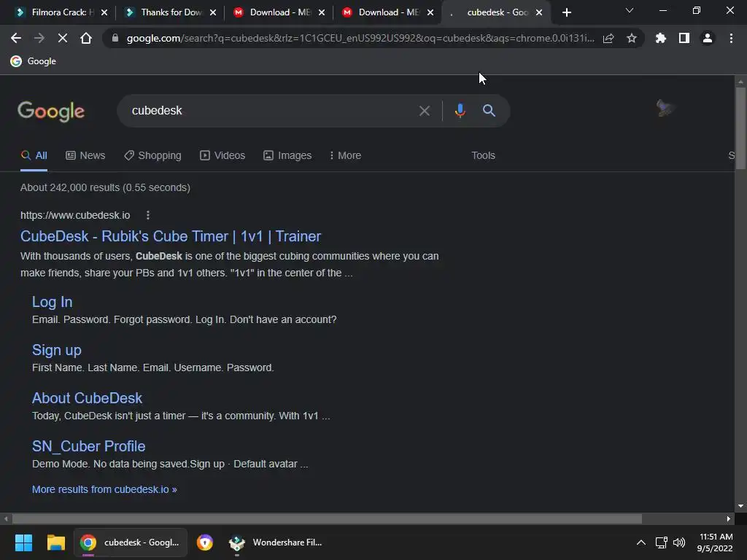This screenshot has width=747, height=560.
Task: Click the padlock site info icon
Action: click(x=115, y=38)
